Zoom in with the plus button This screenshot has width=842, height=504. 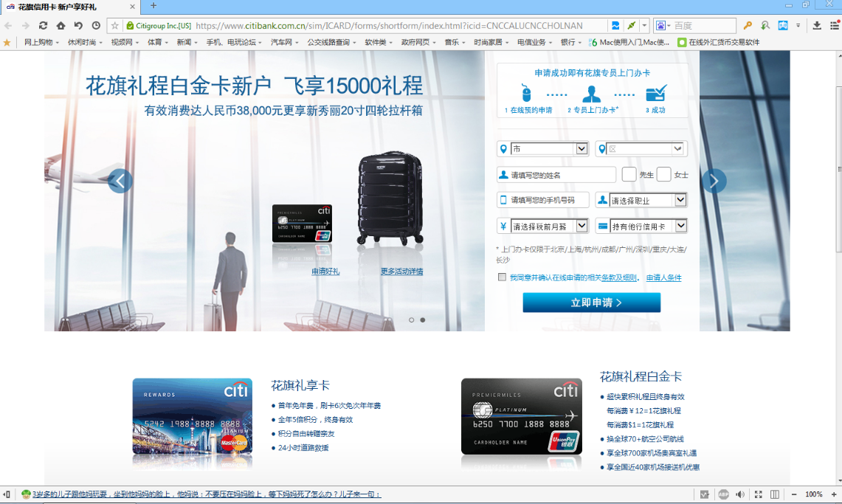click(x=834, y=494)
